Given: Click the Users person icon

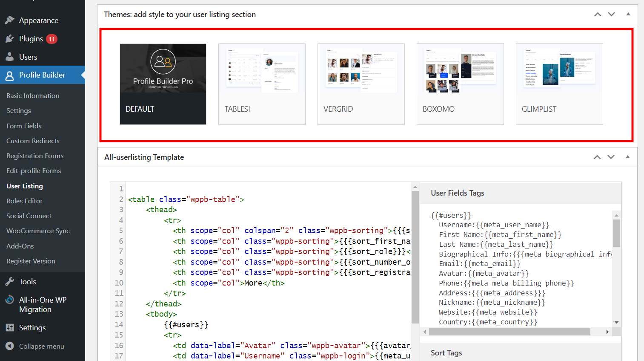Looking at the screenshot, I should (10, 57).
